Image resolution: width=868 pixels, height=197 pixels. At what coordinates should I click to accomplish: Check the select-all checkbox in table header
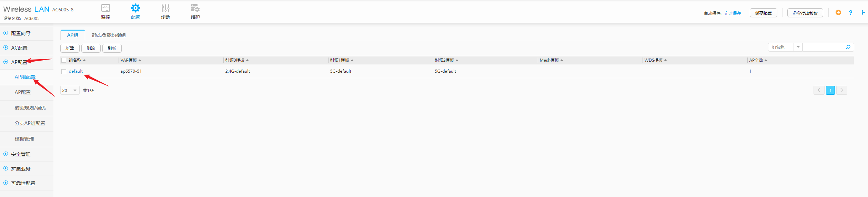click(x=64, y=60)
